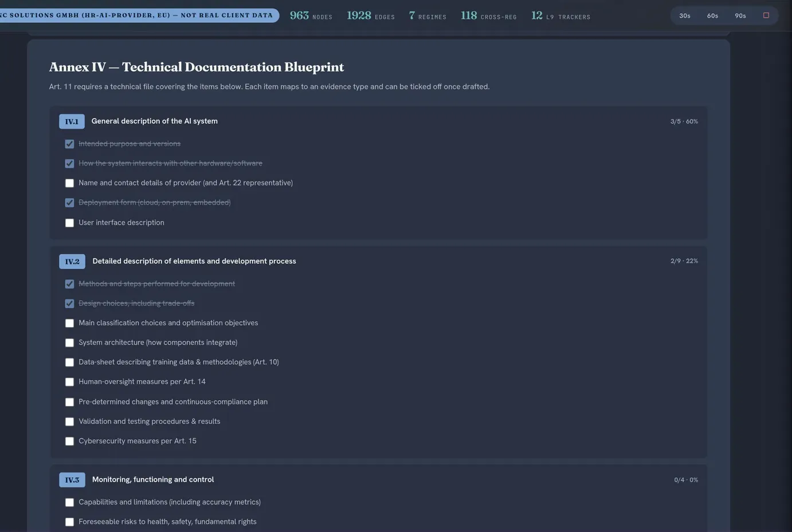Viewport: 792px width, 532px height.
Task: Tick Cybersecurity measures per Art. 15
Action: [69, 441]
